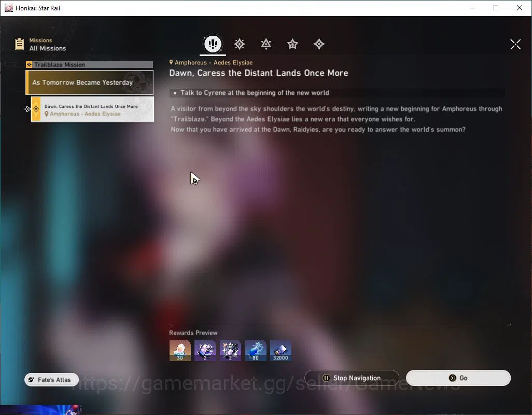532x415 pixels.
Task: Select the All Missions filter tab
Action: tap(213, 44)
